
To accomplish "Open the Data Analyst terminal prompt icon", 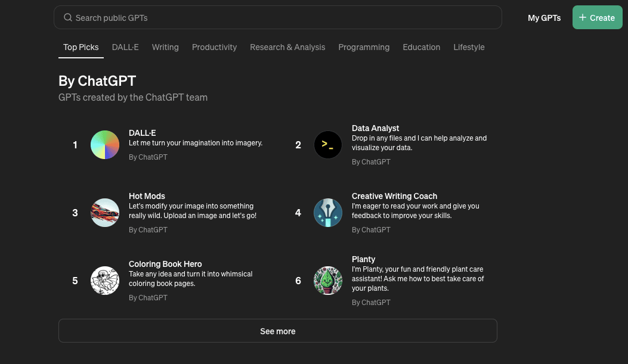I will (328, 145).
